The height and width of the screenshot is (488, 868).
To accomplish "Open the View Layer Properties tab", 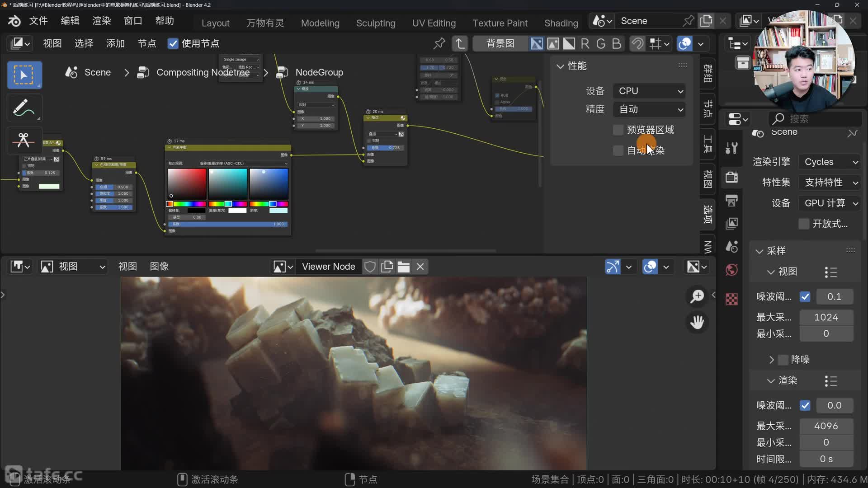I will coord(731,223).
